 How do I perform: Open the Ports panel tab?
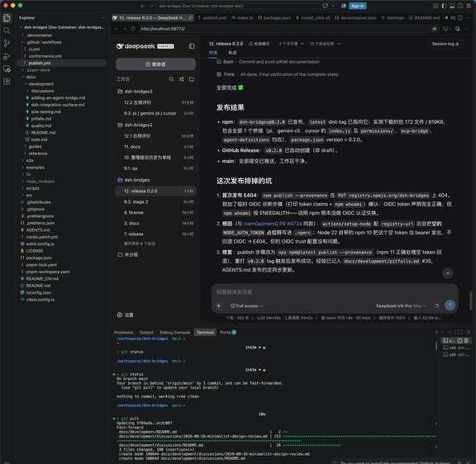(x=228, y=333)
